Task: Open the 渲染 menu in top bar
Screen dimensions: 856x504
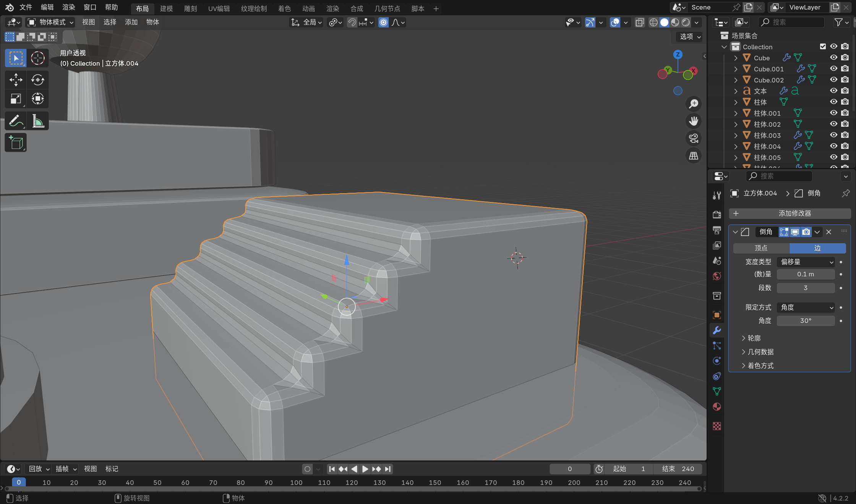Action: click(x=68, y=7)
